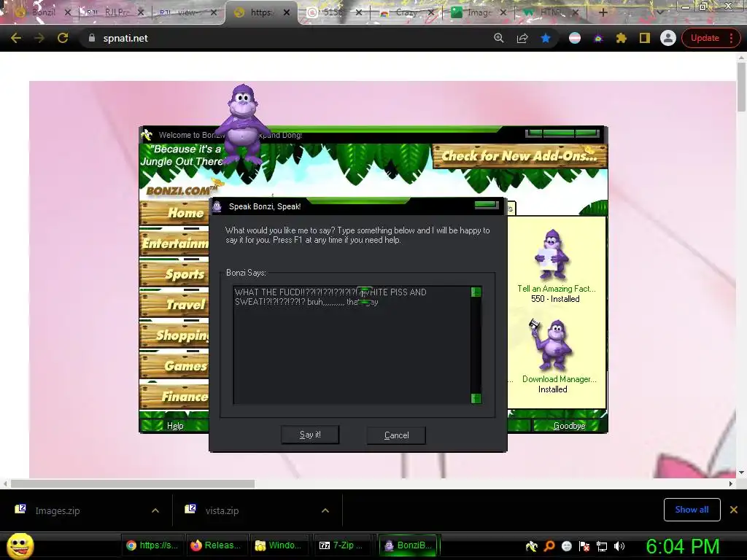Click the text box scroll up arrow
747x560 pixels.
(476, 292)
